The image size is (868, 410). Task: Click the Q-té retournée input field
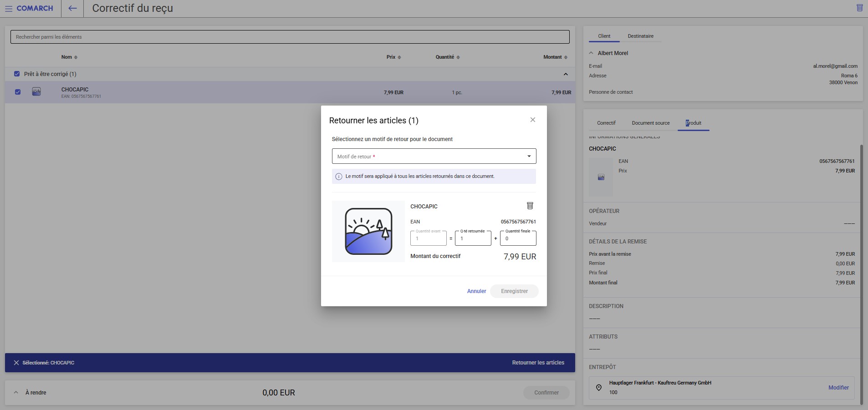(x=473, y=238)
